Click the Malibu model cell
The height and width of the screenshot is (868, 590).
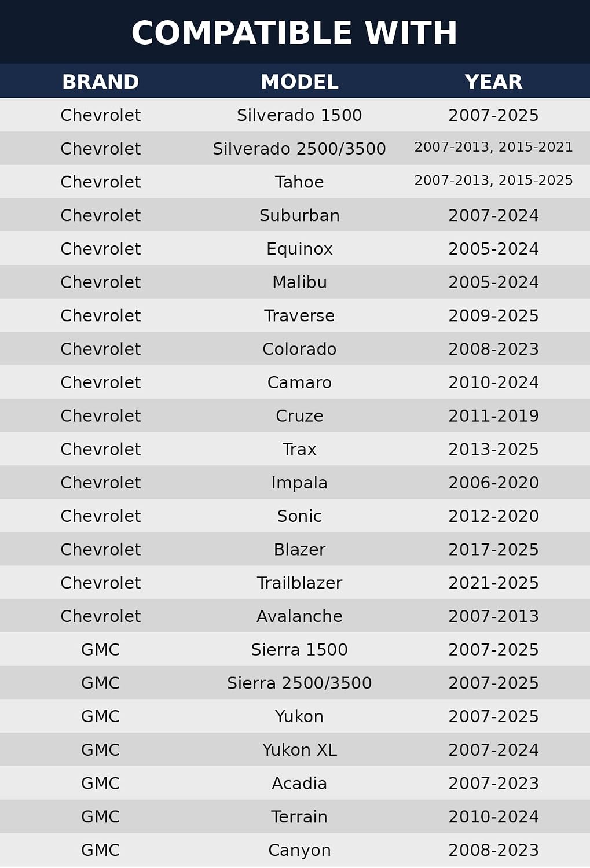pos(299,282)
